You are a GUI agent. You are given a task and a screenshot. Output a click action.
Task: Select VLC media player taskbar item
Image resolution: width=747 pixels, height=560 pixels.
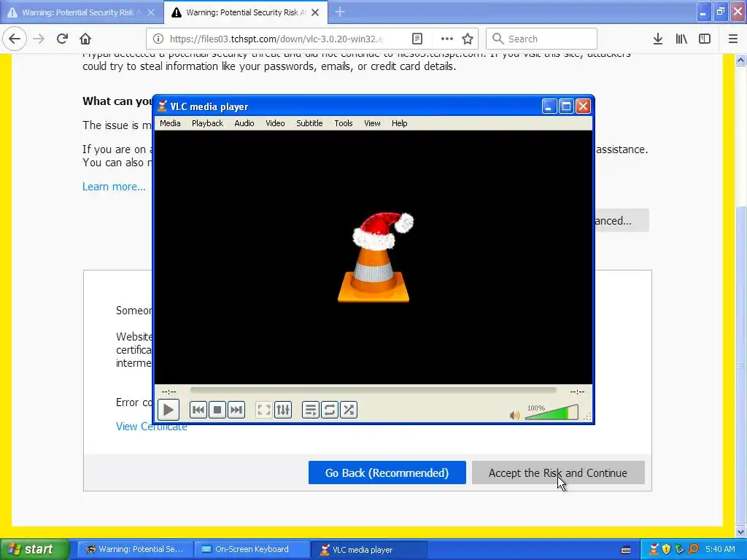[369, 549]
